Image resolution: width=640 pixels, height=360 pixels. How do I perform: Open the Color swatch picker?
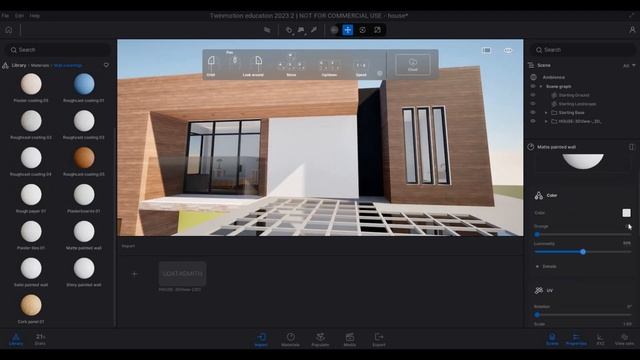click(626, 213)
